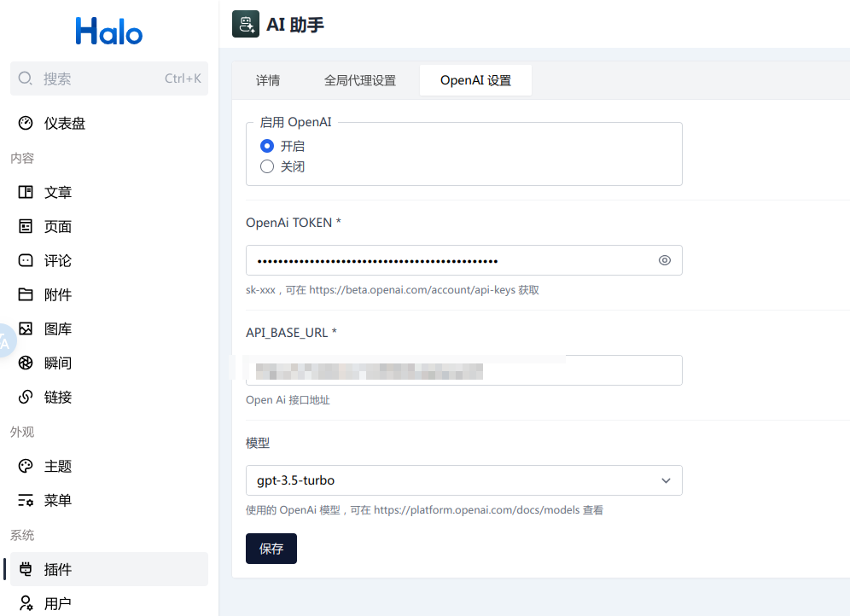
Task: Open the 页面 pages section icon
Action: [24, 226]
